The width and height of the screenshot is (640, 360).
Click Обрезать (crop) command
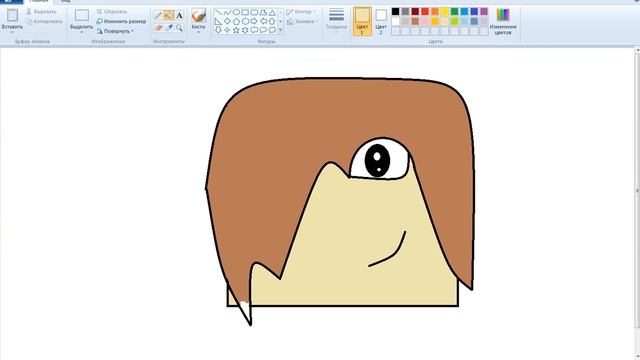[112, 12]
